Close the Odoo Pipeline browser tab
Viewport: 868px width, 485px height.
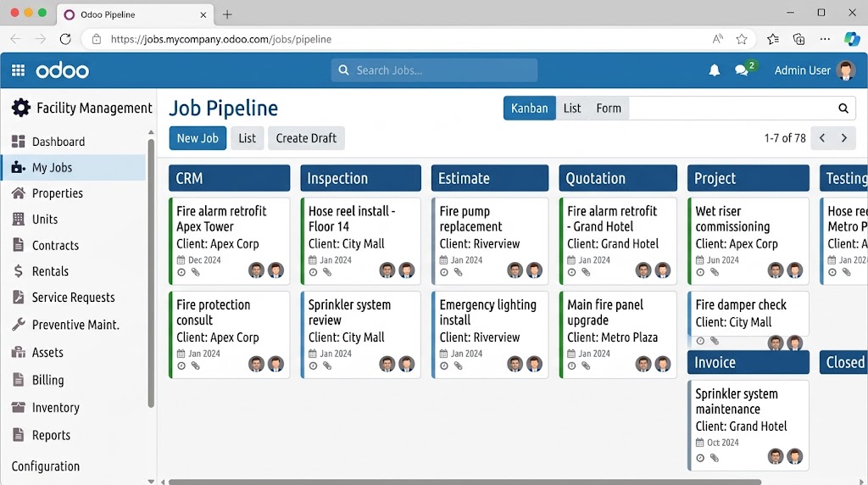point(203,15)
